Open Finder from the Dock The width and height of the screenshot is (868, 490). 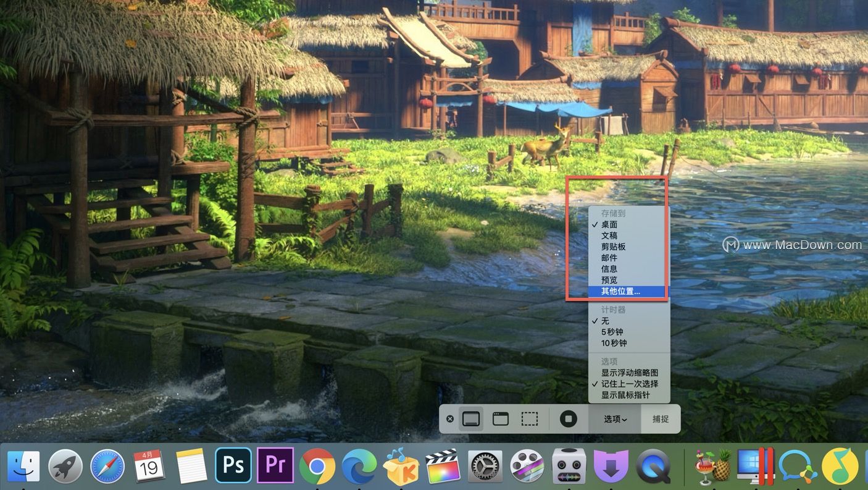coord(23,466)
